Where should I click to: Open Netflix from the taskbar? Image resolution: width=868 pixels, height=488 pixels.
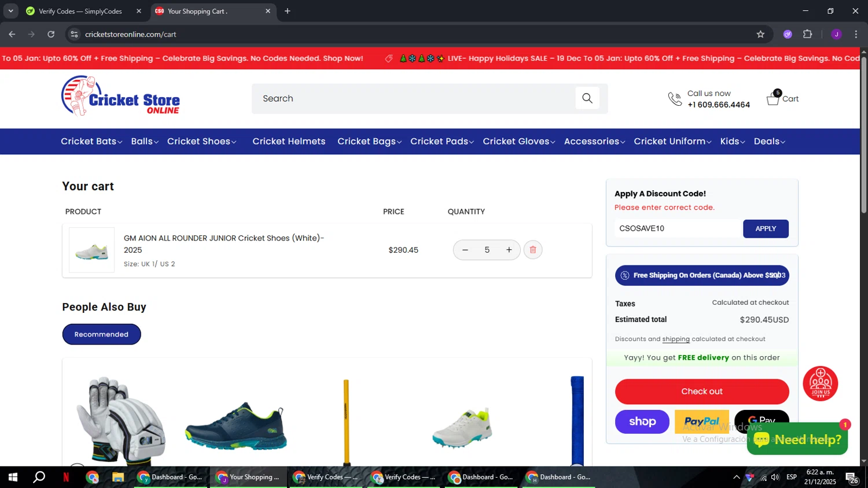[66, 477]
